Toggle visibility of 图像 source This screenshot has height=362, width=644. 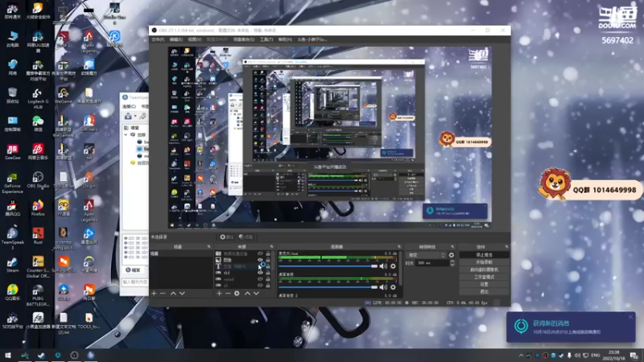coord(260,260)
